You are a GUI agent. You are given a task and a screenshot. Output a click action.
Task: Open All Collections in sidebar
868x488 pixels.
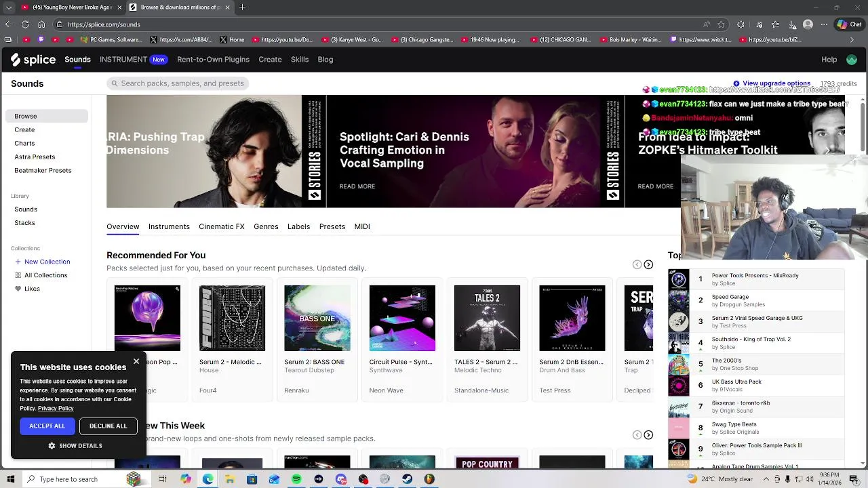point(41,275)
